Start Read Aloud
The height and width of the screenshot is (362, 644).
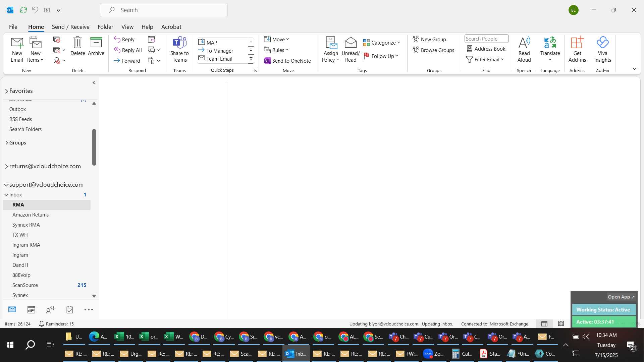(524, 50)
